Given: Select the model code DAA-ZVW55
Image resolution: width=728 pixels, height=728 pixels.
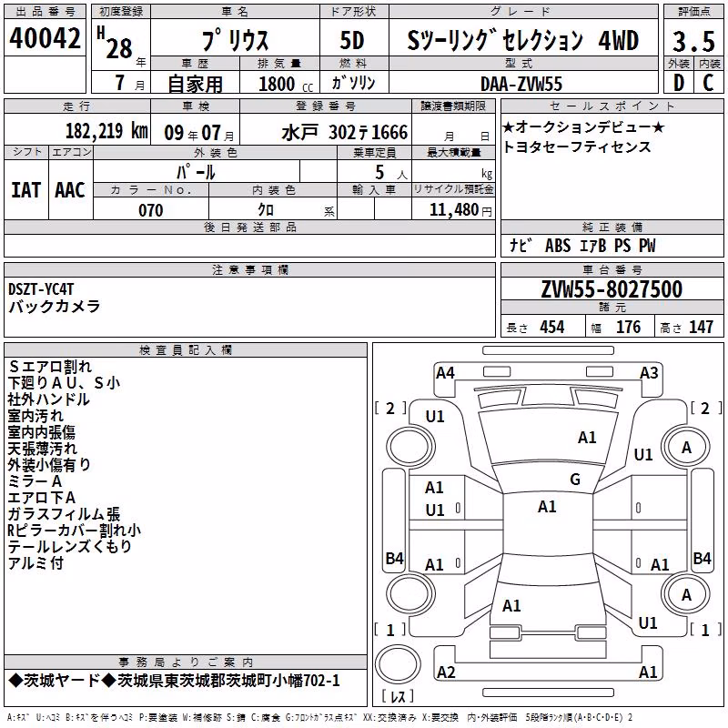Looking at the screenshot, I should coord(521,84).
